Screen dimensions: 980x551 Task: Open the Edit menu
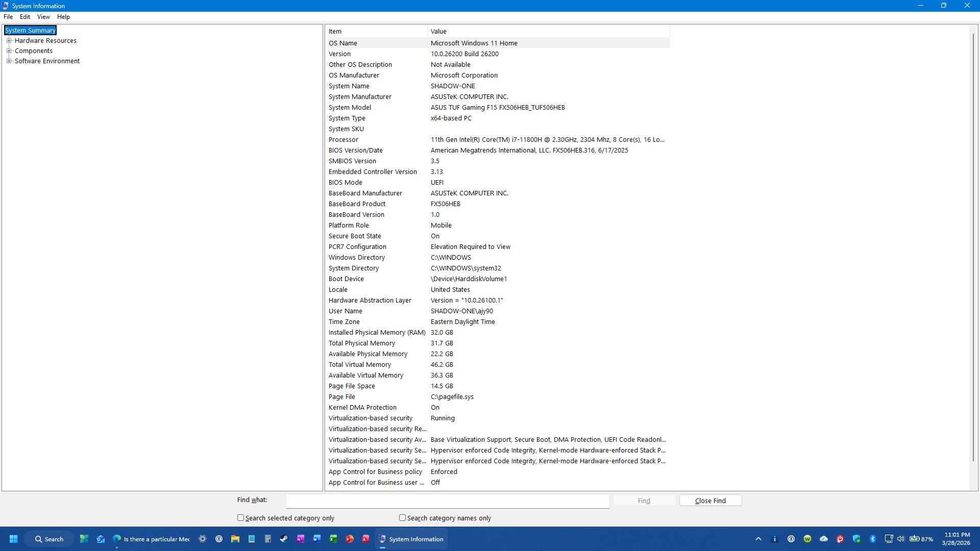pyautogui.click(x=25, y=17)
